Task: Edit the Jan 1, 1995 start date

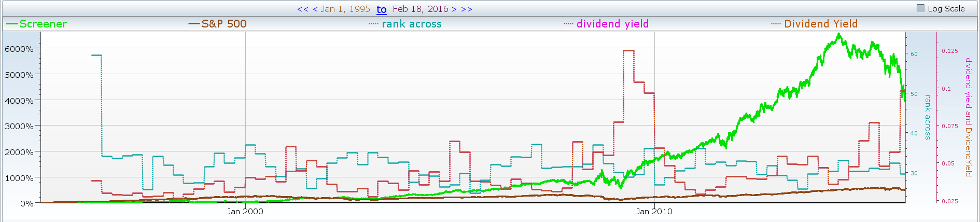Action: click(x=345, y=9)
